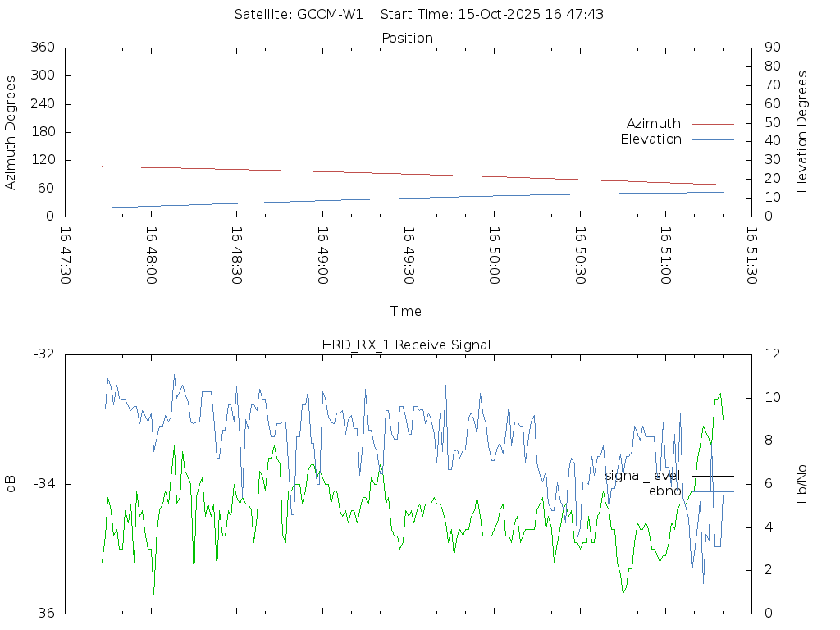Click the 360 tick on Azimuth axis

[x=43, y=48]
